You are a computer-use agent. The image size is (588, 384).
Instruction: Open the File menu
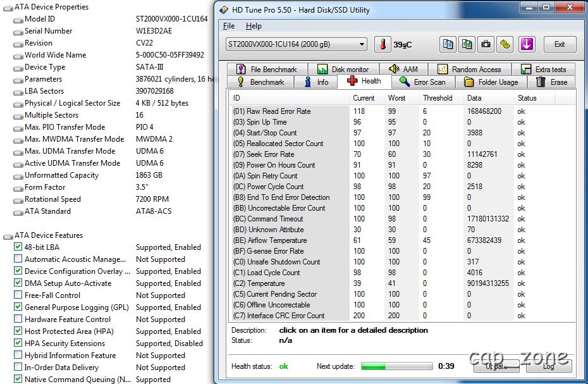point(229,26)
